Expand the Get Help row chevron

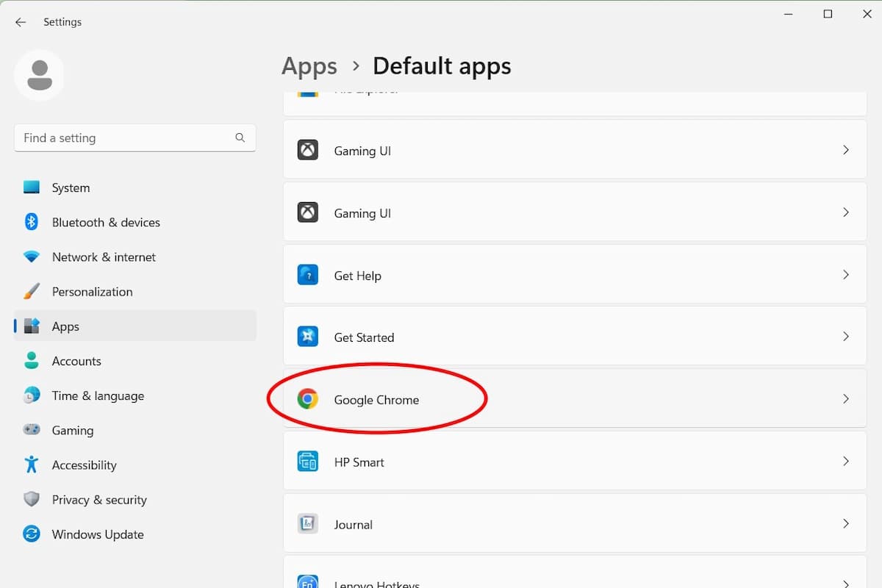pos(846,275)
